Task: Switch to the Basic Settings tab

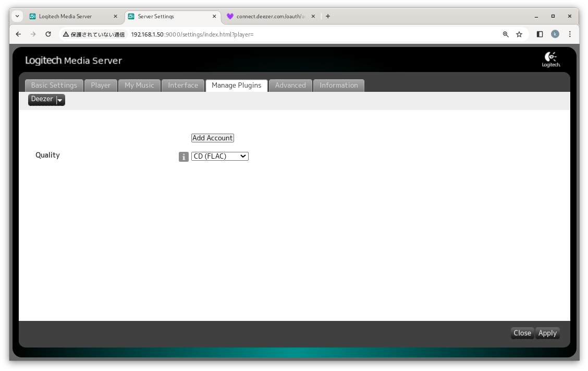Action: tap(54, 85)
